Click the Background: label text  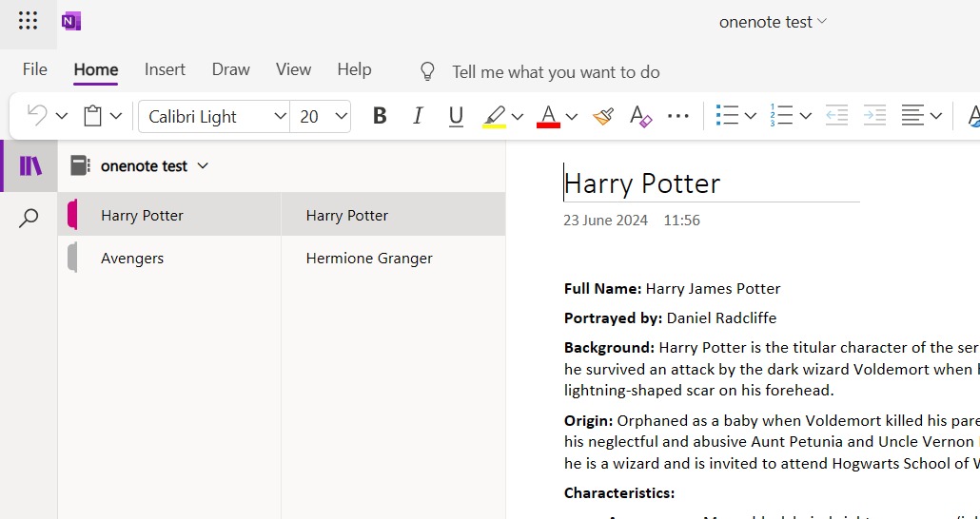click(x=609, y=347)
